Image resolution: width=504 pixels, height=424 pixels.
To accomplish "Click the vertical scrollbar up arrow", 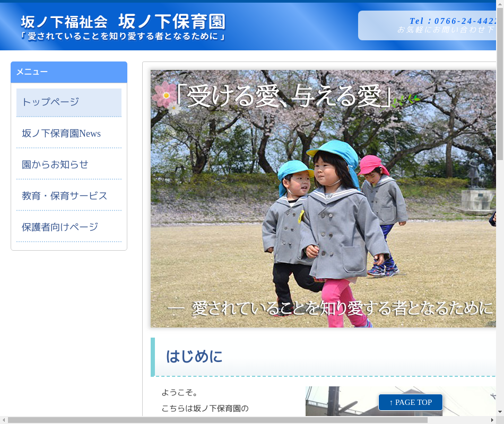I will 500,4.
